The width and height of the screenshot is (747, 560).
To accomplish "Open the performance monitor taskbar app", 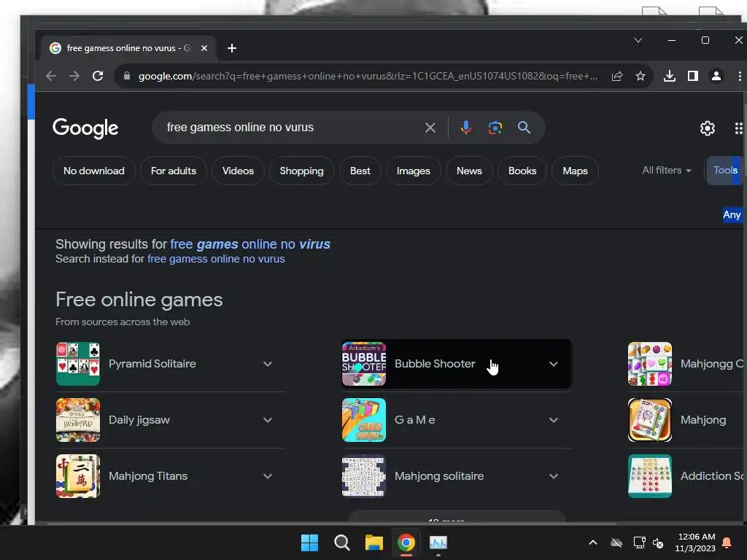I will pos(438,542).
